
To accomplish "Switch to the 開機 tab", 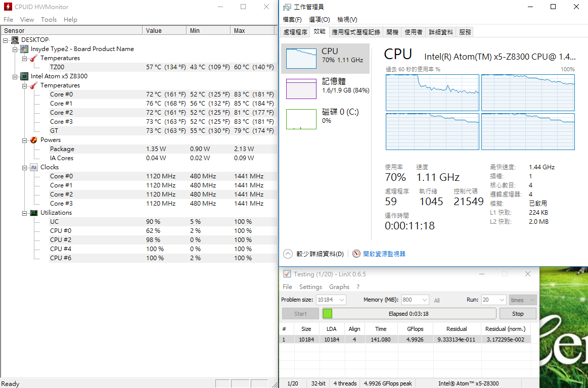I will 392,32.
